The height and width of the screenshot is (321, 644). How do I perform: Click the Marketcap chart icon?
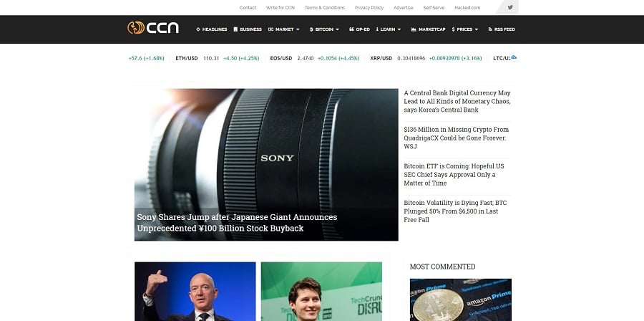[x=414, y=29]
